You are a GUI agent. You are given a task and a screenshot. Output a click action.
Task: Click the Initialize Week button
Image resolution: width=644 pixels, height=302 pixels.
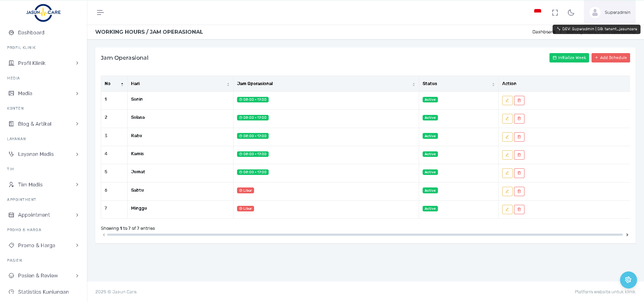tap(569, 58)
